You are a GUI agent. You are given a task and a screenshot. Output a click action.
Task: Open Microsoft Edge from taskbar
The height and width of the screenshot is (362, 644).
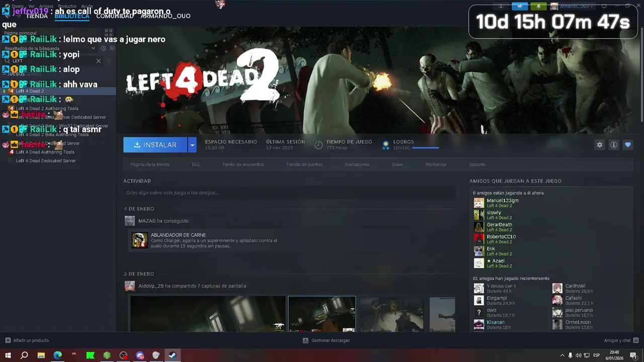pos(58,355)
